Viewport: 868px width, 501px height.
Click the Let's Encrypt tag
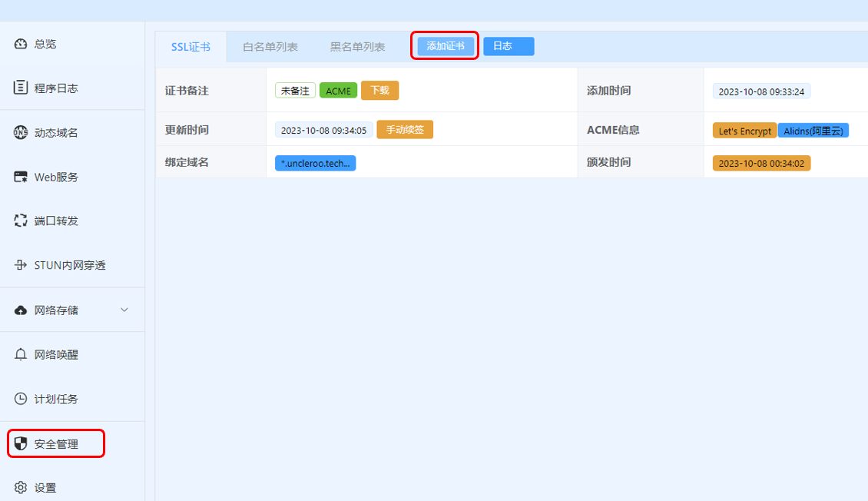click(744, 131)
